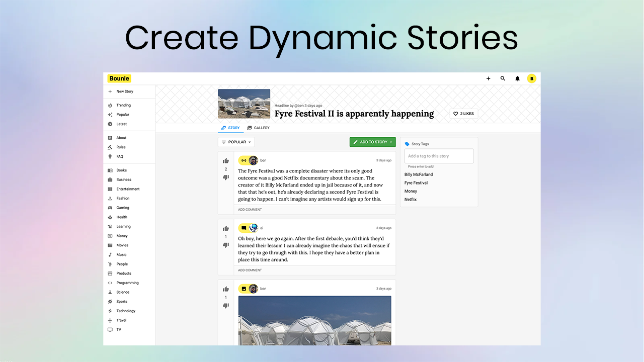644x362 pixels.
Task: Upvote ben's first Fyre Festival post
Action: coord(226,161)
